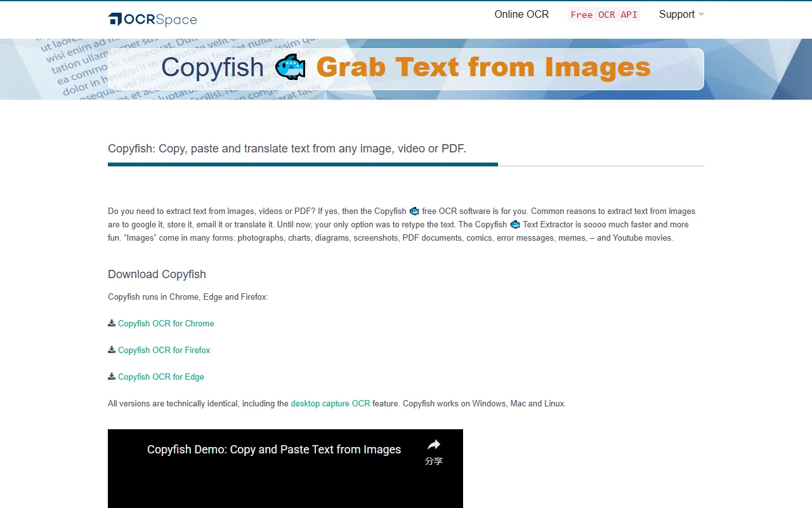812x508 pixels.
Task: Click the 'Download Copyfish' section heading
Action: (157, 274)
